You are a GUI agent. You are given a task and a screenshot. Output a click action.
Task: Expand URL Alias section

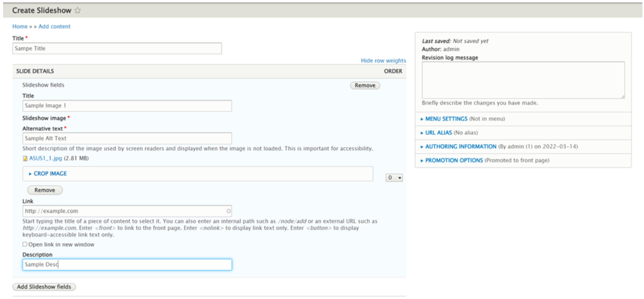437,133
